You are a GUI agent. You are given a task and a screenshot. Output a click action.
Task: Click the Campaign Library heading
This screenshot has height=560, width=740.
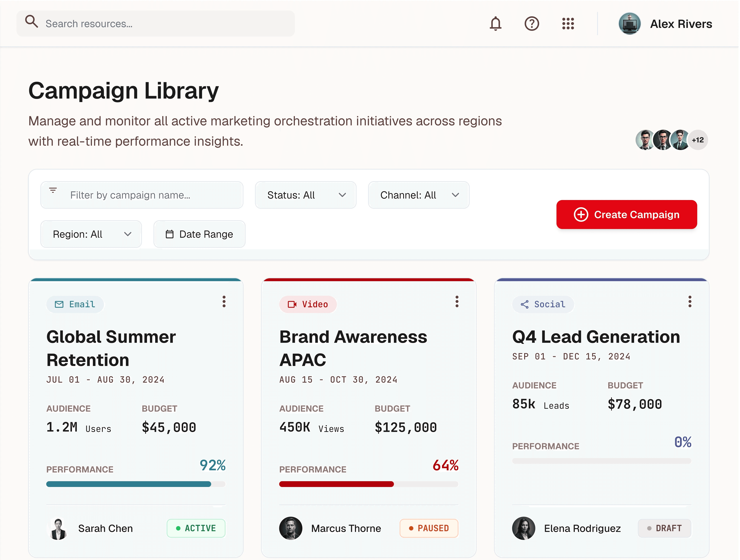tap(124, 91)
